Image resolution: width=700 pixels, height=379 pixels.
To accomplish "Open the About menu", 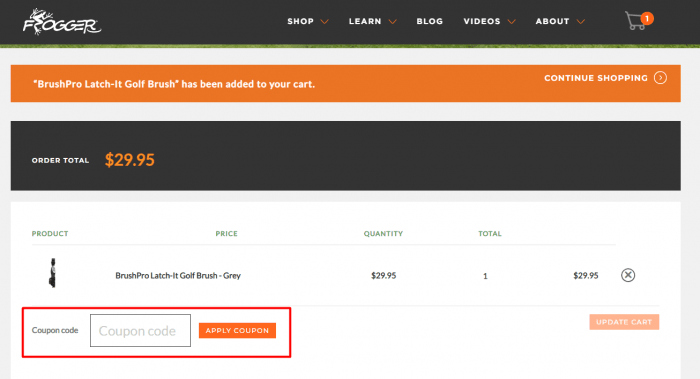I will click(x=552, y=21).
